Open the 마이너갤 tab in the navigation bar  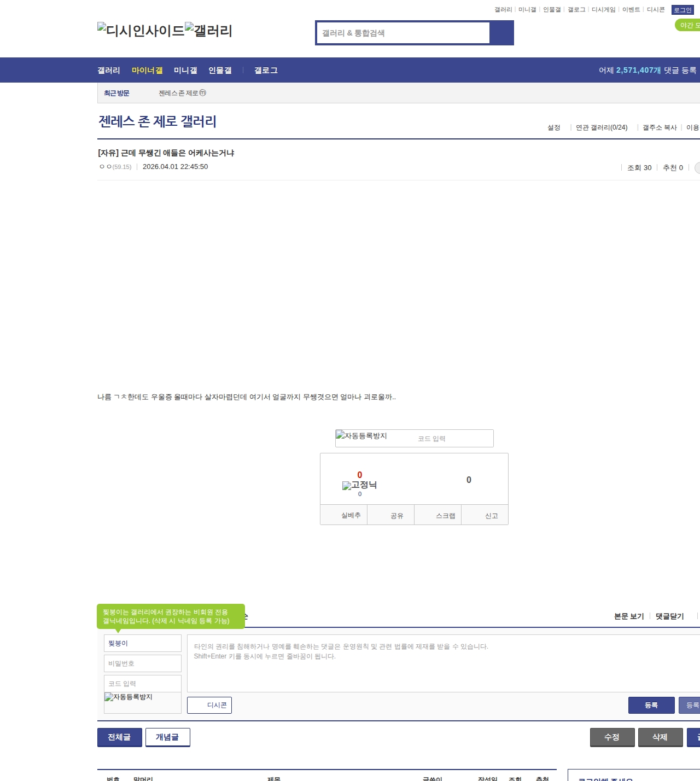pyautogui.click(x=147, y=71)
